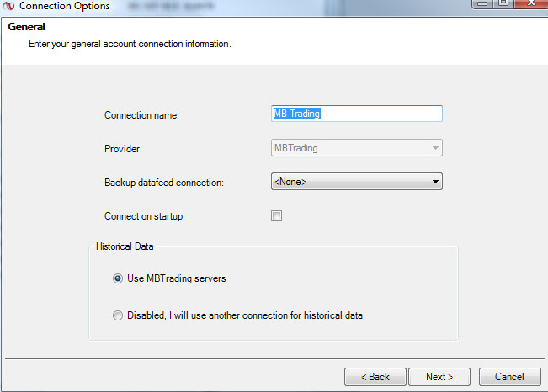Select the Use MBTrading servers radio button

point(118,278)
